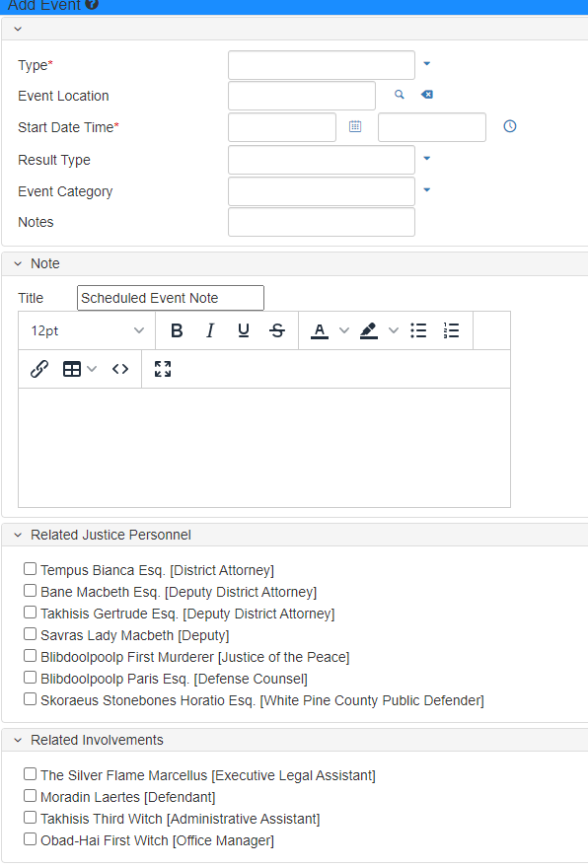Click the Type input field
The width and height of the screenshot is (588, 868).
tap(321, 65)
